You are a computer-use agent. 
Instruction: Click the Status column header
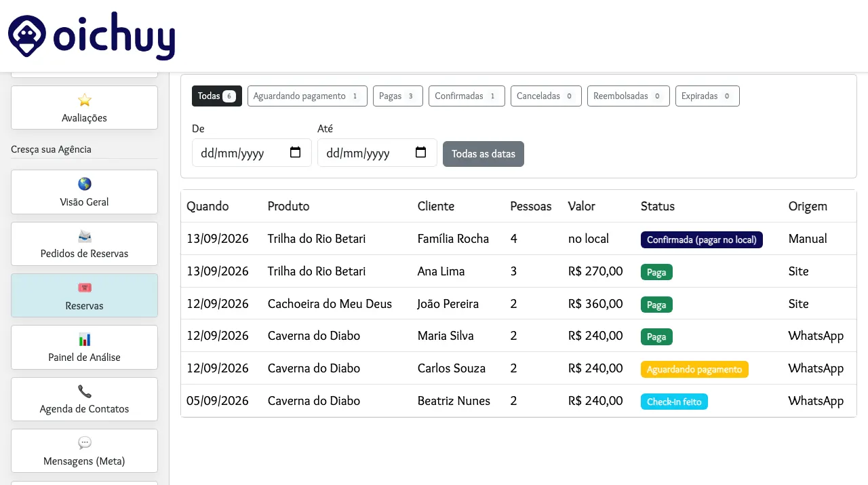pyautogui.click(x=658, y=206)
